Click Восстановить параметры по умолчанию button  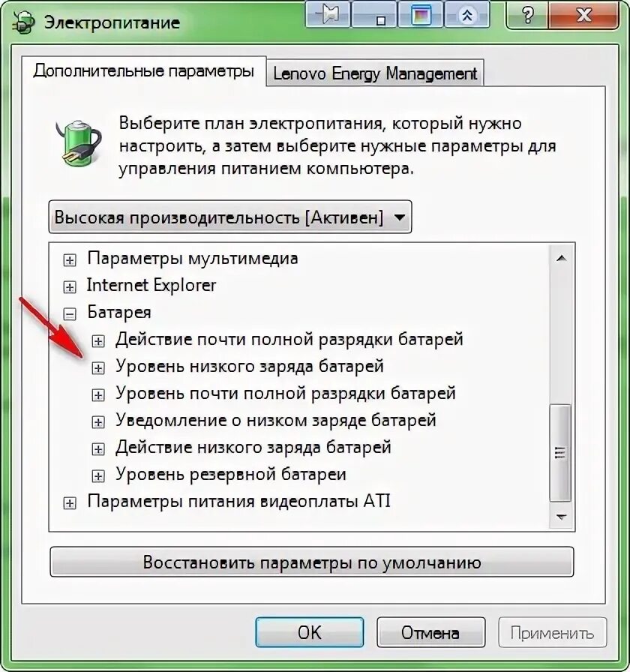pyautogui.click(x=311, y=562)
